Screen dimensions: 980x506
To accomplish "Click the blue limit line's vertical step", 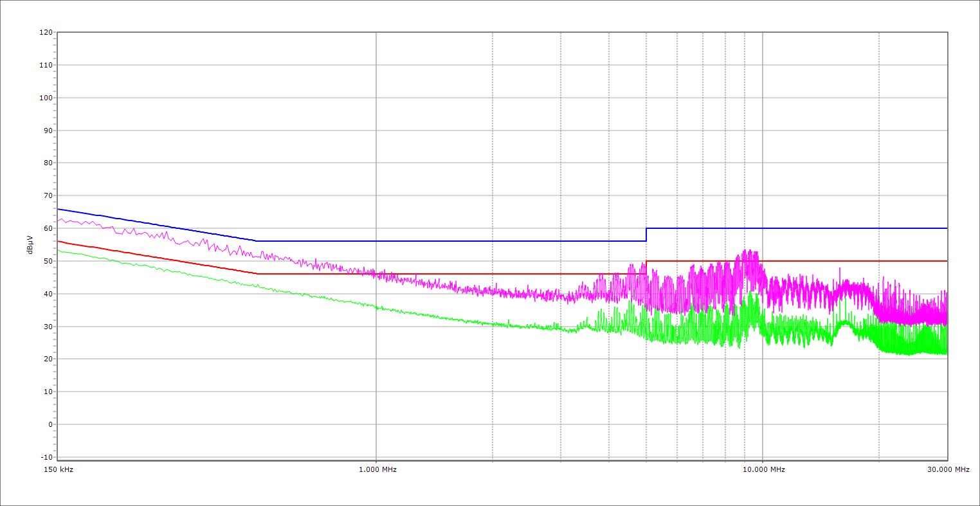I will pyautogui.click(x=646, y=235).
